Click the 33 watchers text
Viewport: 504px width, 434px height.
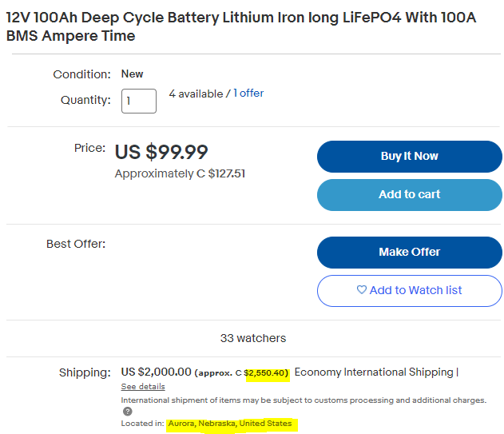[x=253, y=338]
